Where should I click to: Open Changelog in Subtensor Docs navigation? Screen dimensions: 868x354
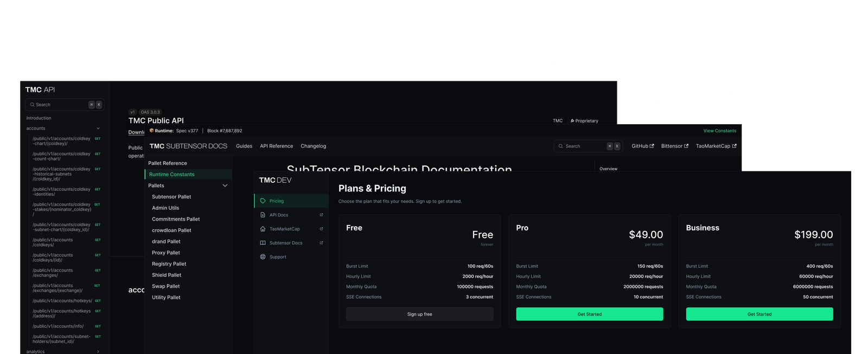(314, 146)
